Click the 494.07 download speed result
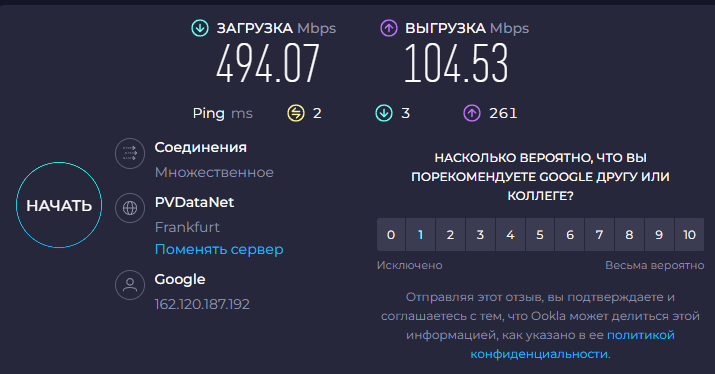The height and width of the screenshot is (374, 715). (268, 63)
